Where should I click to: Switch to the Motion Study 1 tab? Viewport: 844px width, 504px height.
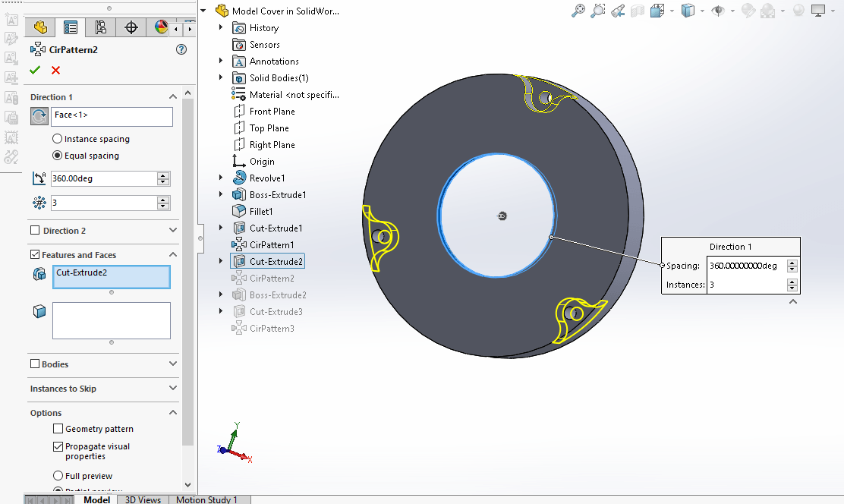(x=206, y=499)
